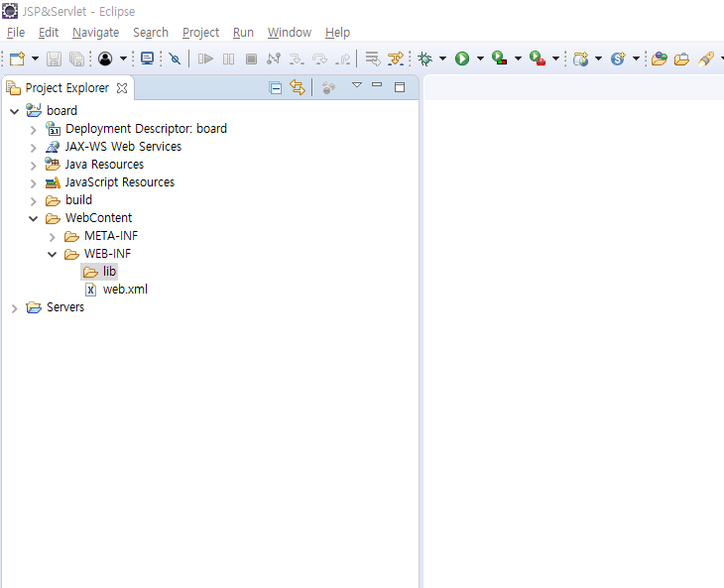Open the Debug dropdown arrow
Viewport: 724px width, 588px height.
(x=442, y=59)
